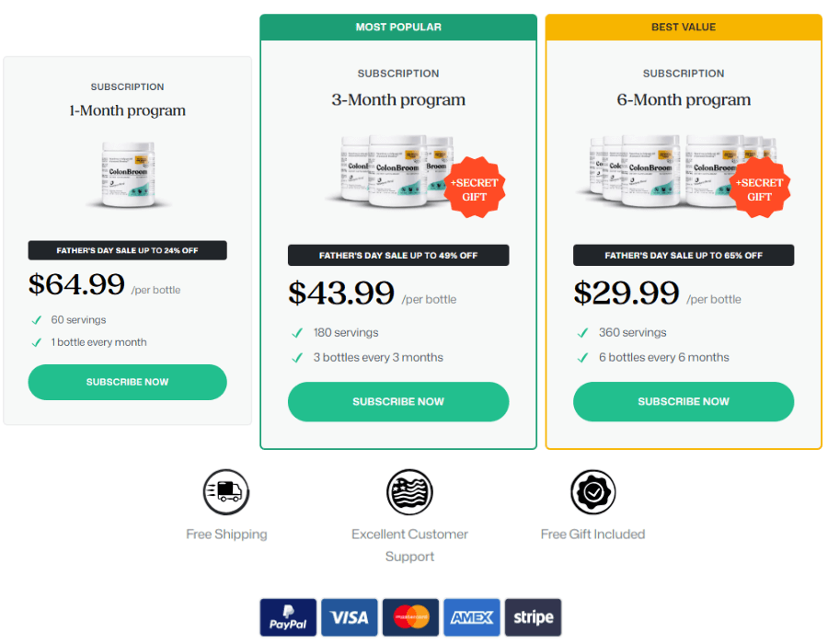Click the 60 servings checkmark
The width and height of the screenshot is (828, 644).
(37, 320)
